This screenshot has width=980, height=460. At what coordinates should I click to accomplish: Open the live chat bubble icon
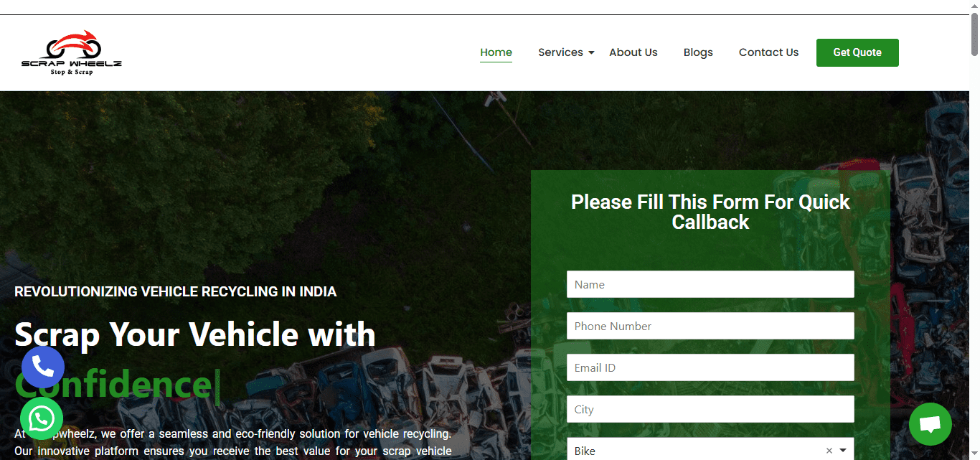click(x=930, y=424)
